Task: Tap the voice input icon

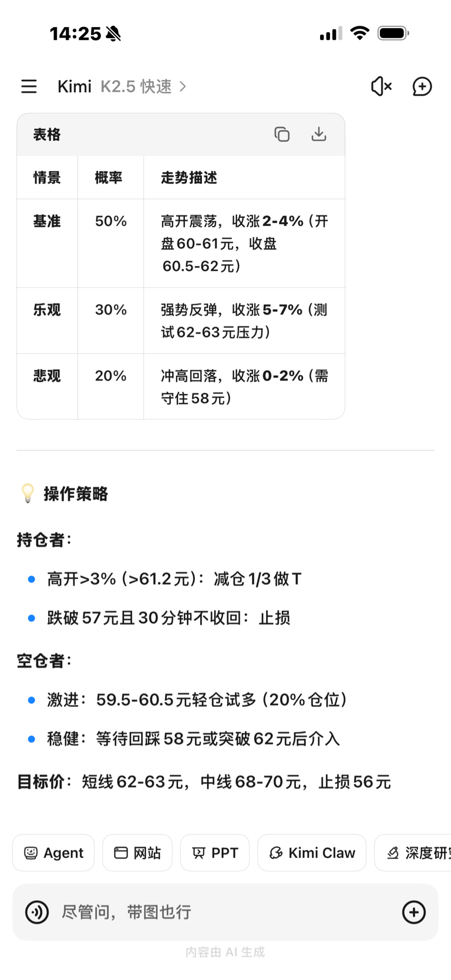Action: [x=37, y=912]
